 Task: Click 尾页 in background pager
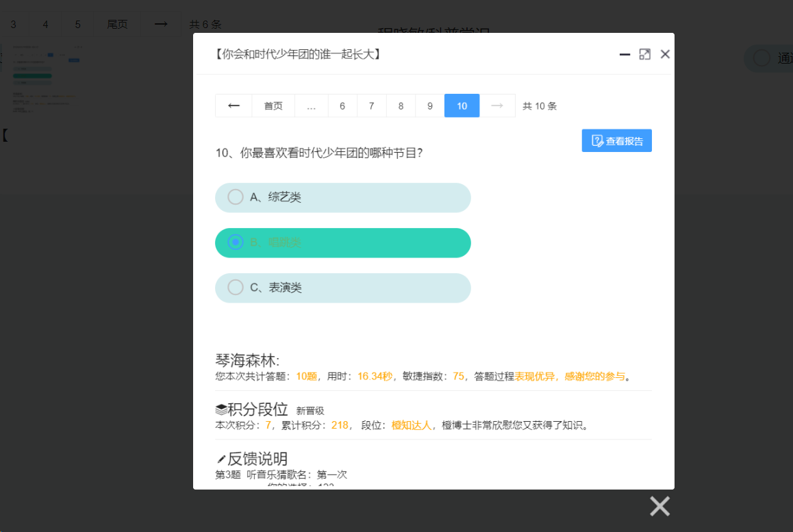(117, 24)
